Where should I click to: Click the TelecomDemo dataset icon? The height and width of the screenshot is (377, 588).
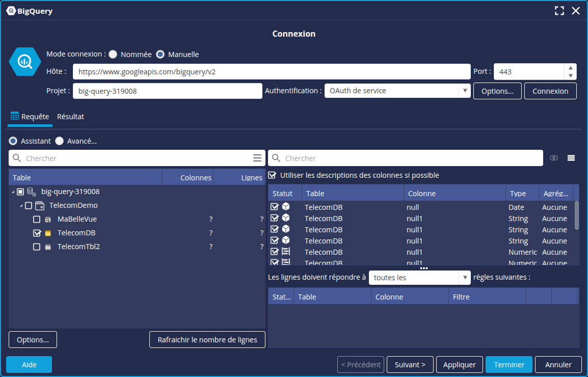point(40,205)
